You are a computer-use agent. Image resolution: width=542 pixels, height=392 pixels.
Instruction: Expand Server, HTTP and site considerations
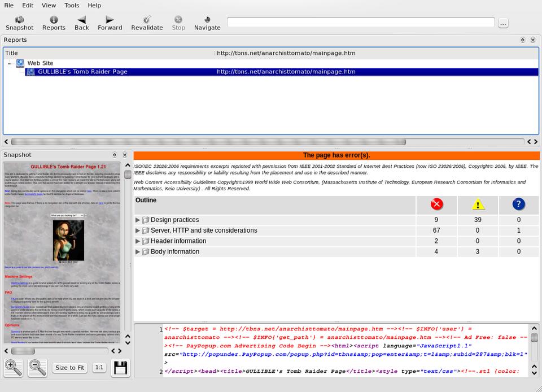click(x=138, y=230)
